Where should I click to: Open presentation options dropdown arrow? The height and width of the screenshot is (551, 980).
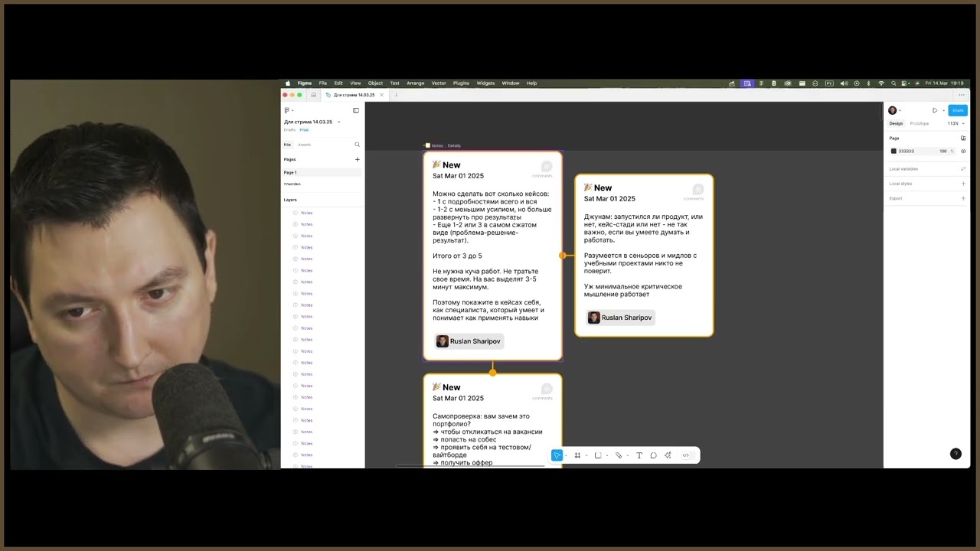943,110
